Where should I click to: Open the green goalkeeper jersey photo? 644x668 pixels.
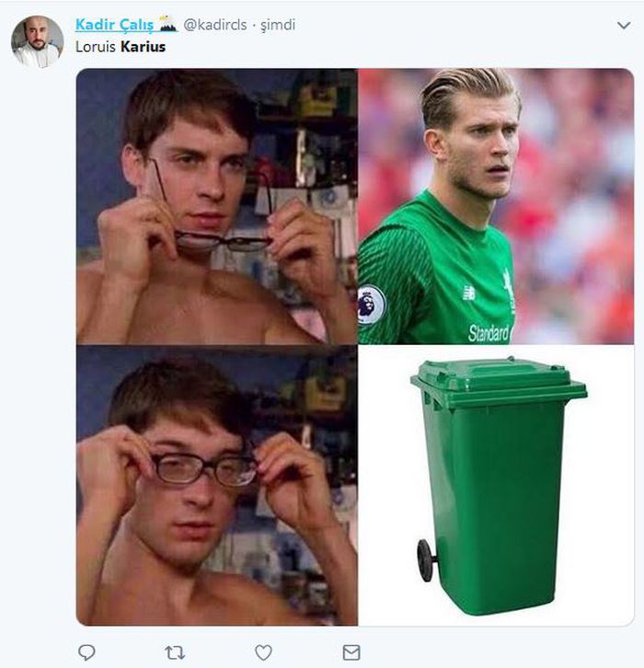pyautogui.click(x=495, y=206)
